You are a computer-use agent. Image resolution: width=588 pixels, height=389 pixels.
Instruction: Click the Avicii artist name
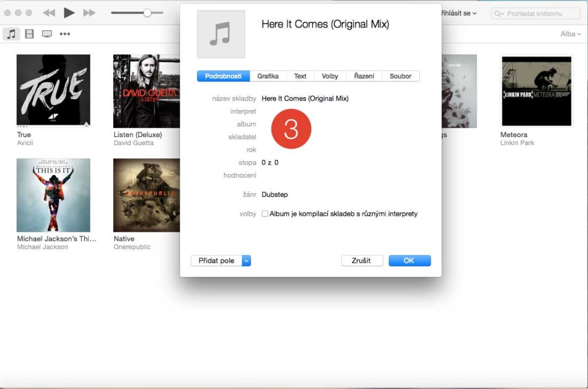25,143
